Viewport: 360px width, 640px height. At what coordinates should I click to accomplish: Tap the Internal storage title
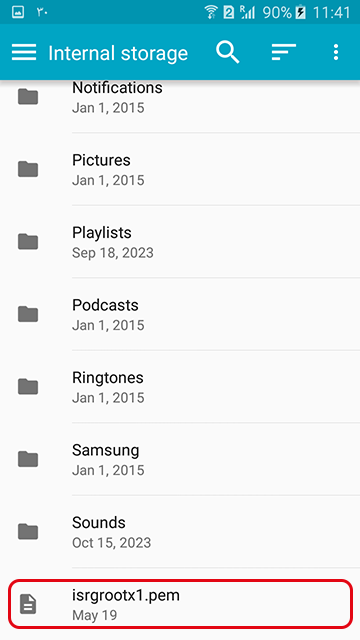pos(118,53)
